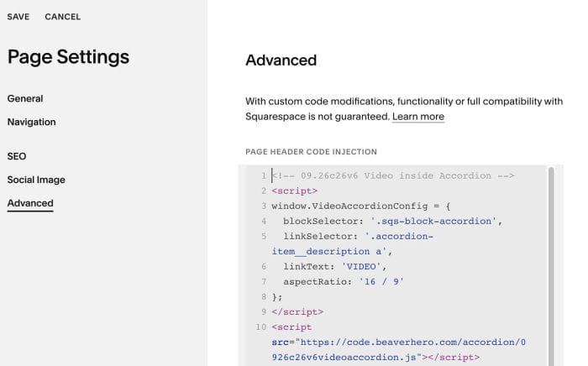Click line number 10 in gutter

point(261,327)
